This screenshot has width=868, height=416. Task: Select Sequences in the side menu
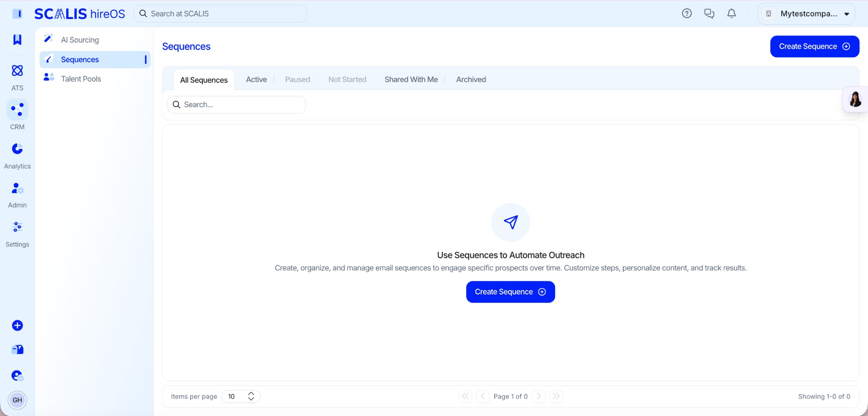(x=95, y=60)
